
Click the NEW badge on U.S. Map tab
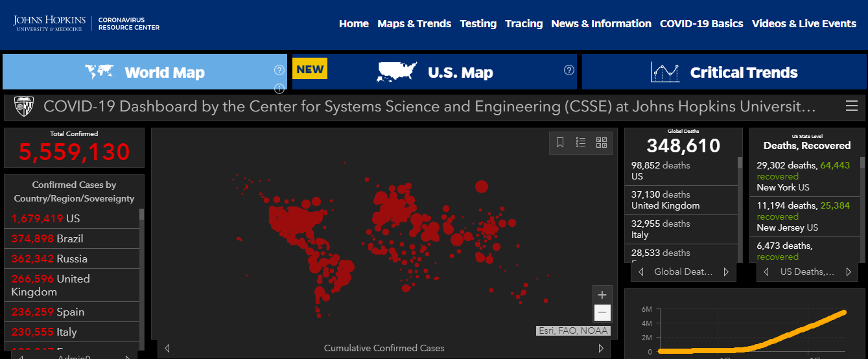click(x=310, y=69)
